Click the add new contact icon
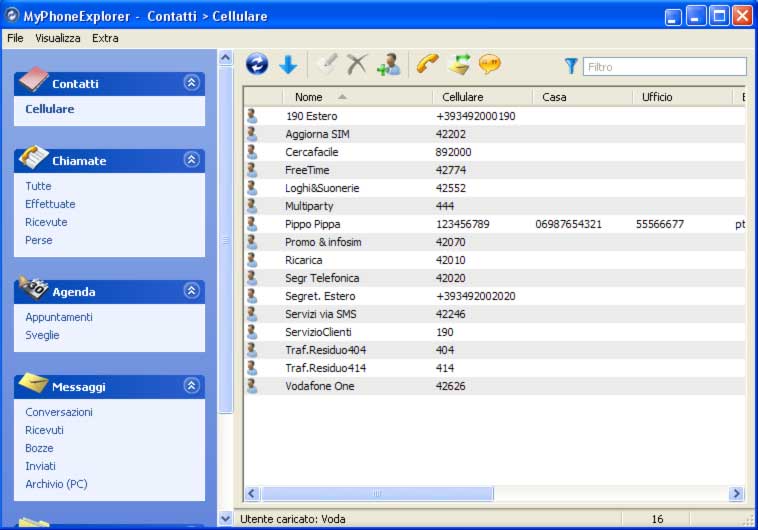This screenshot has width=758, height=530. tap(388, 65)
